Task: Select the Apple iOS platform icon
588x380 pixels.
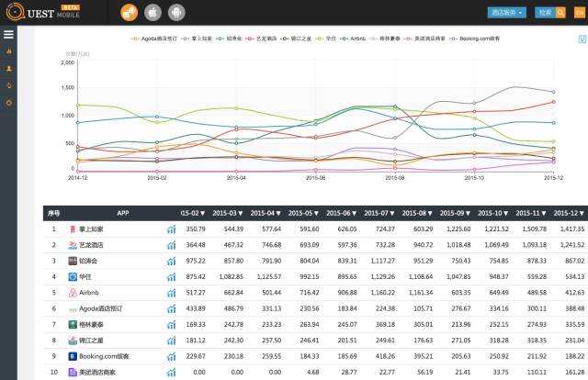Action: [153, 12]
